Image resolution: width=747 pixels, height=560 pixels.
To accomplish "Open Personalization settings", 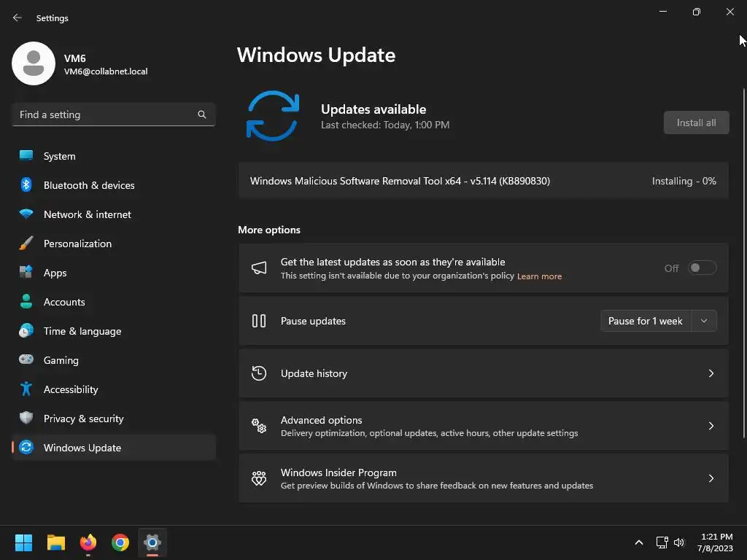I will tap(114, 244).
